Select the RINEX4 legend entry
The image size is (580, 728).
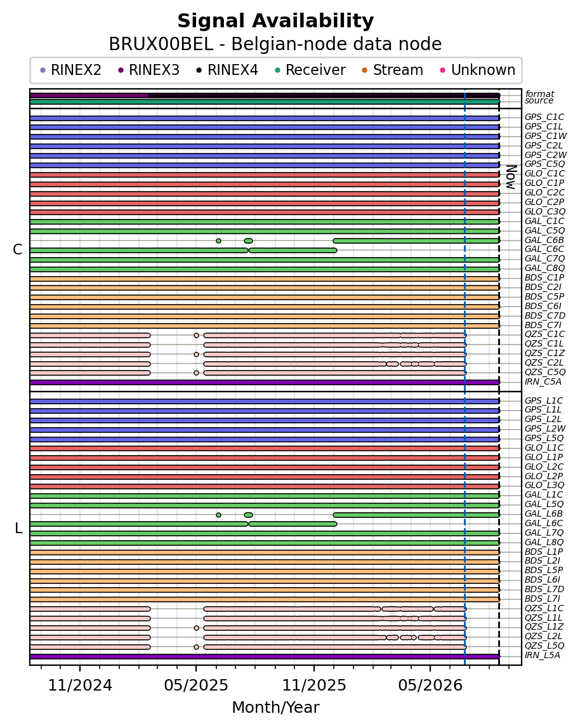tap(228, 70)
